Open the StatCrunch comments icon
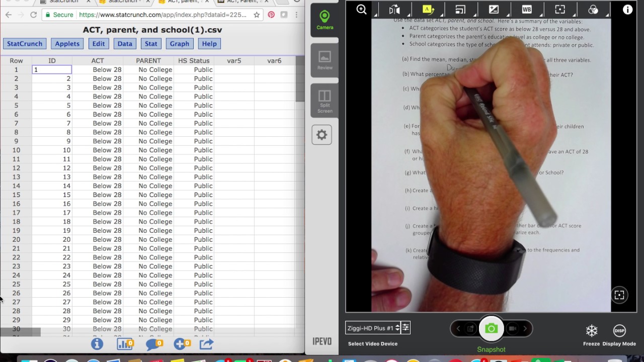 [153, 344]
